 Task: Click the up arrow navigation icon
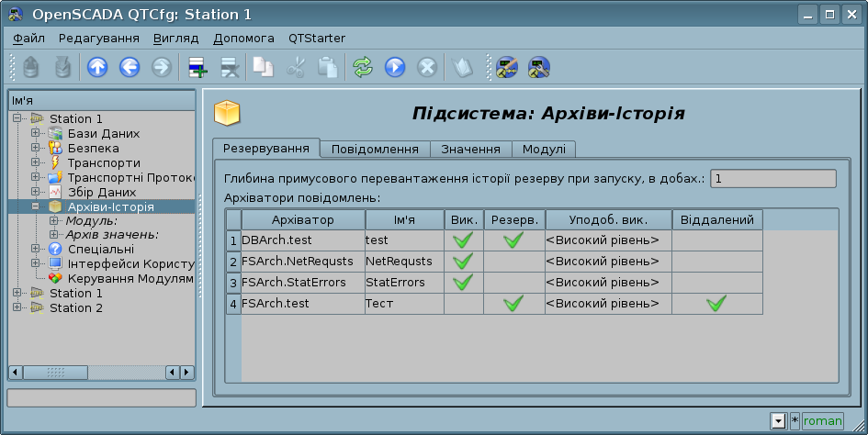(97, 67)
